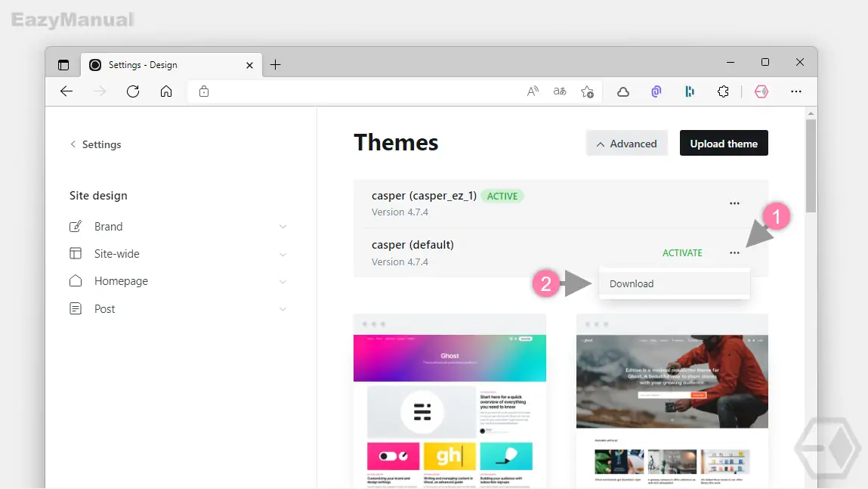Return to Settings via back link
The width and height of the screenshot is (868, 489).
[x=96, y=144]
